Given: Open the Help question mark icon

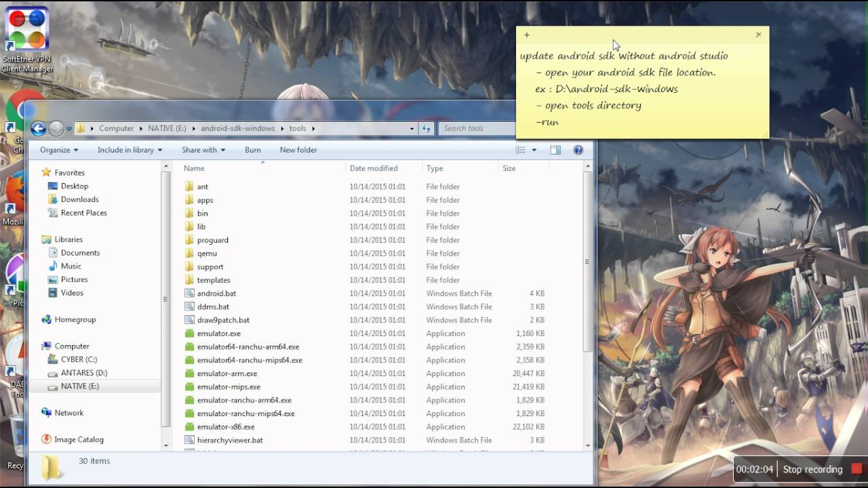Looking at the screenshot, I should tap(578, 150).
